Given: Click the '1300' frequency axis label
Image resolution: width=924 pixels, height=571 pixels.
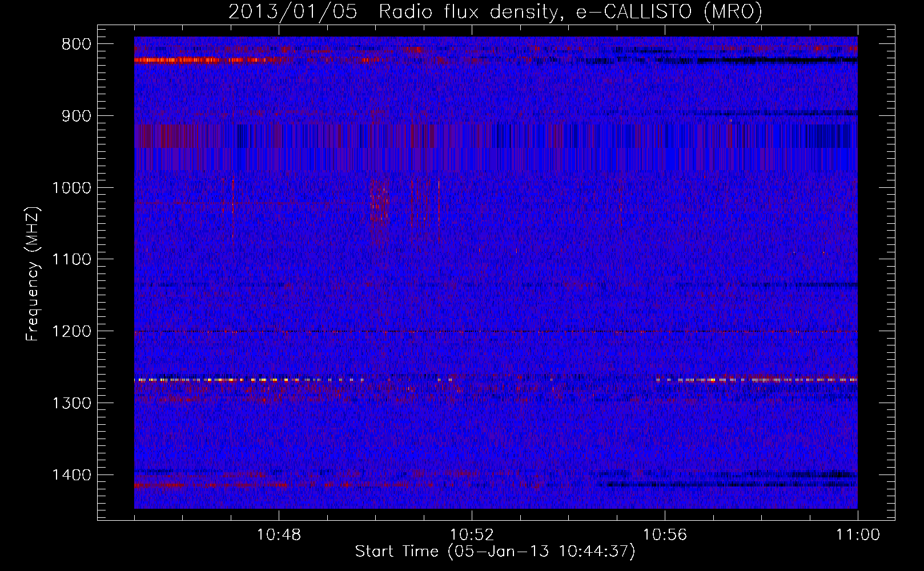Looking at the screenshot, I should point(72,403).
